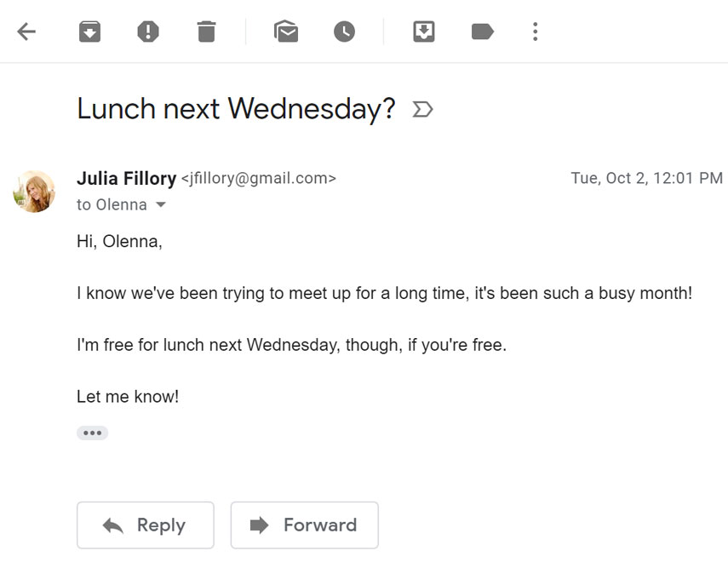Delete the email with trash icon
728x568 pixels.
pyautogui.click(x=206, y=32)
